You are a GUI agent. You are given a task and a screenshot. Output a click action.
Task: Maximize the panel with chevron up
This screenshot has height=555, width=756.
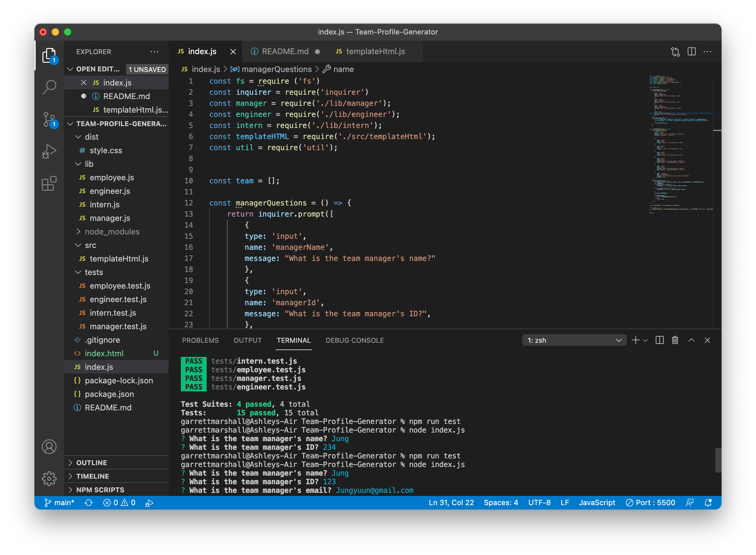(691, 340)
